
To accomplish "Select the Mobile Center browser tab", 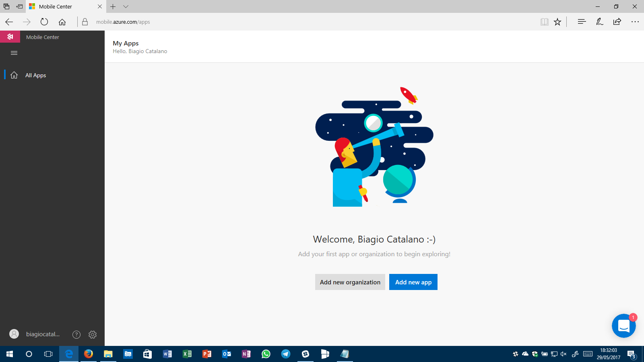I will (66, 6).
